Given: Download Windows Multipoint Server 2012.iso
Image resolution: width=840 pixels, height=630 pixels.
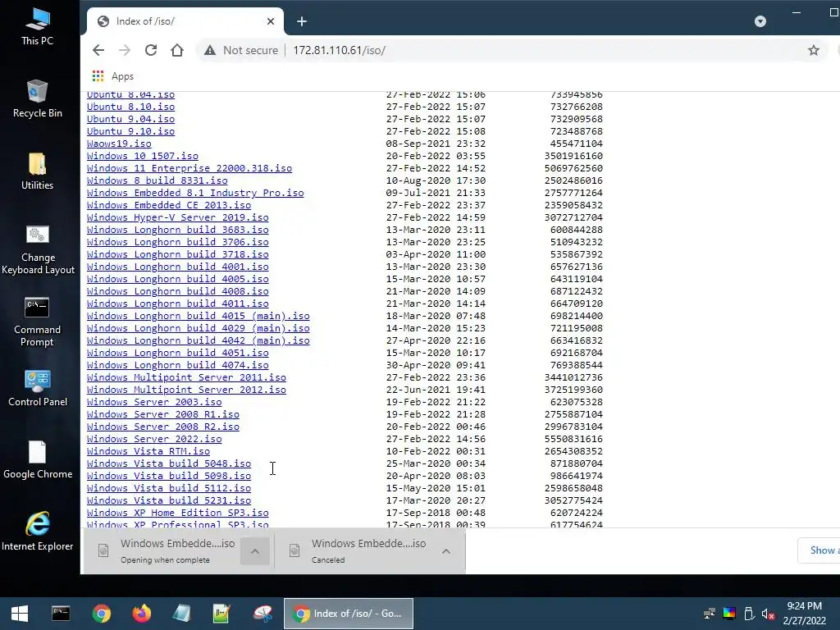Looking at the screenshot, I should pos(186,390).
